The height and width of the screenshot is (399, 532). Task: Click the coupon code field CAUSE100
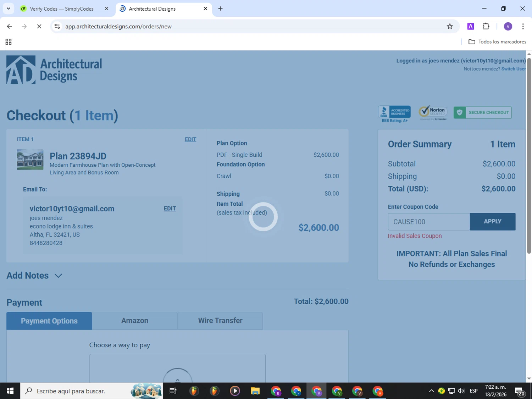click(x=429, y=222)
